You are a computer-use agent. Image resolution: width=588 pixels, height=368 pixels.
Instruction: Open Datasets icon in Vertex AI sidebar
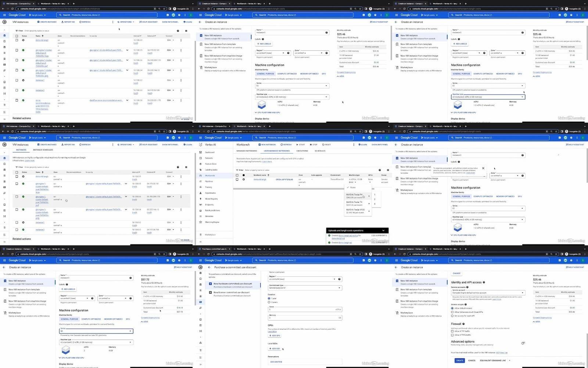click(200, 158)
